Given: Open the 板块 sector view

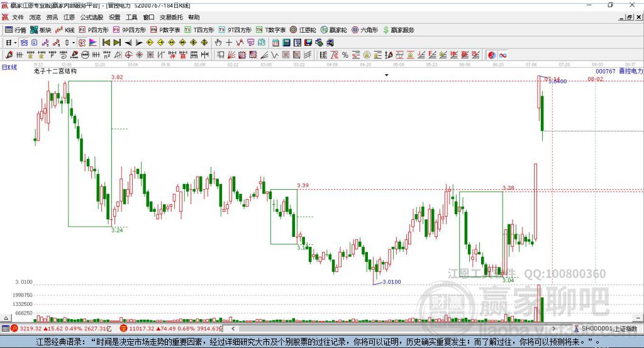Looking at the screenshot, I should pos(41,30).
